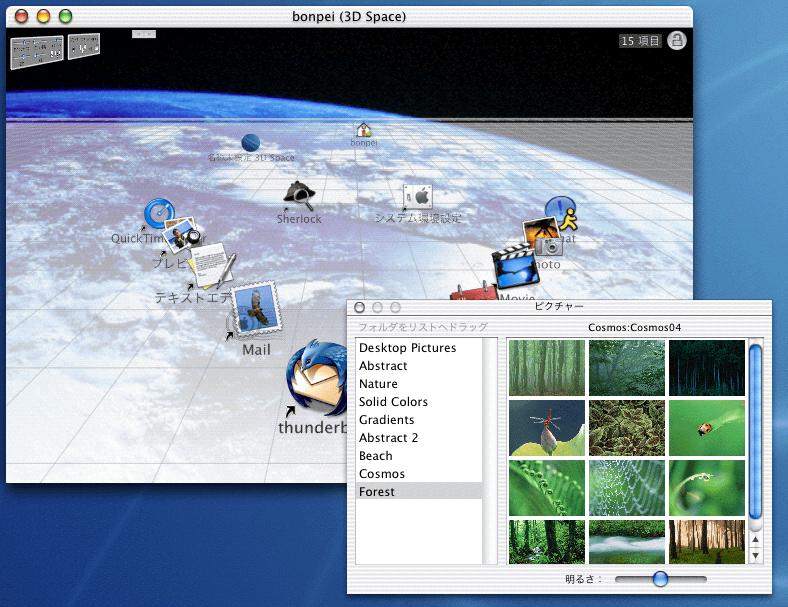This screenshot has width=788, height=607.
Task: Click the 15 項目 item count label
Action: tap(640, 41)
